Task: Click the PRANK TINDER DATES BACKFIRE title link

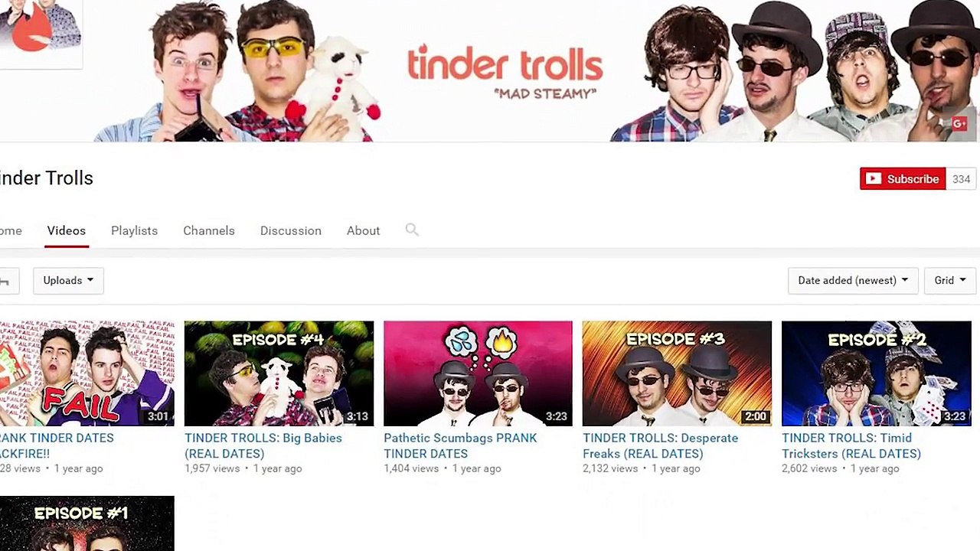Action: click(57, 445)
